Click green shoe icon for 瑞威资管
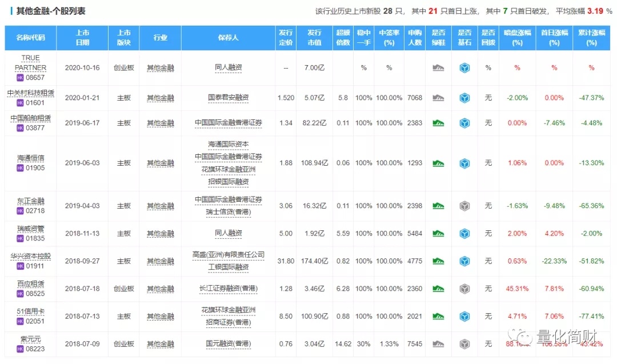This screenshot has width=617, height=364. (438, 234)
